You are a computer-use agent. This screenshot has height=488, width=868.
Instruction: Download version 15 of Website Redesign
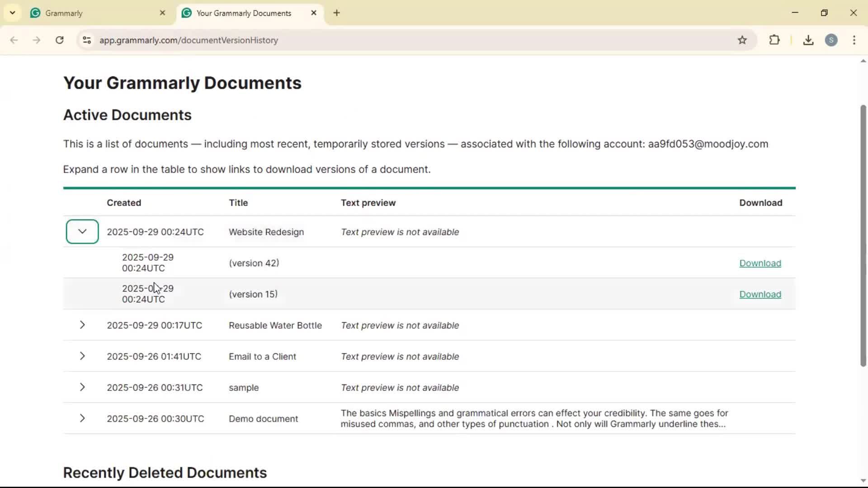(x=760, y=294)
